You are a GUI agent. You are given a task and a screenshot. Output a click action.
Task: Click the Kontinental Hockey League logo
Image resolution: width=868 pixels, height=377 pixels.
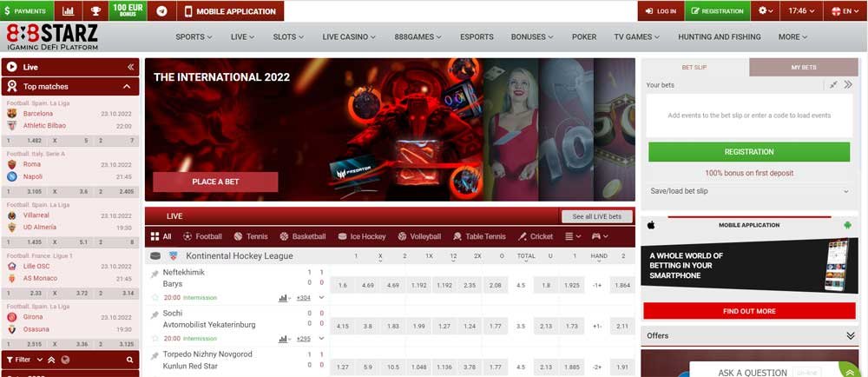click(174, 256)
